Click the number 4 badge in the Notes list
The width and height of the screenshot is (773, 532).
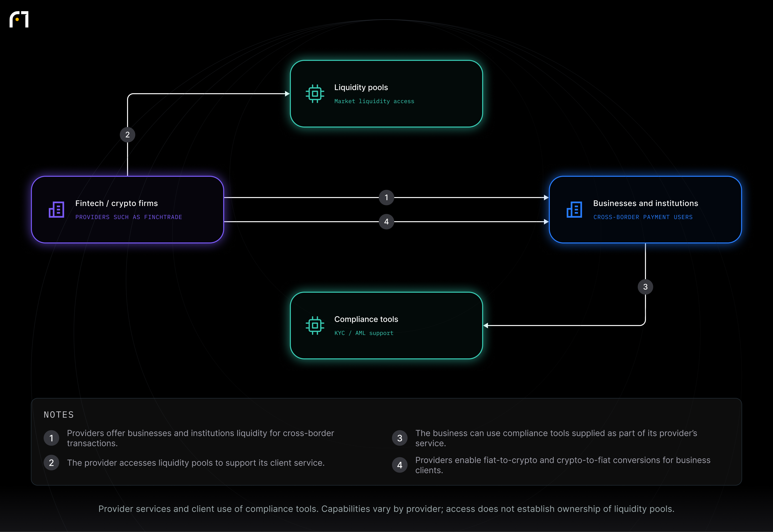[400, 465]
